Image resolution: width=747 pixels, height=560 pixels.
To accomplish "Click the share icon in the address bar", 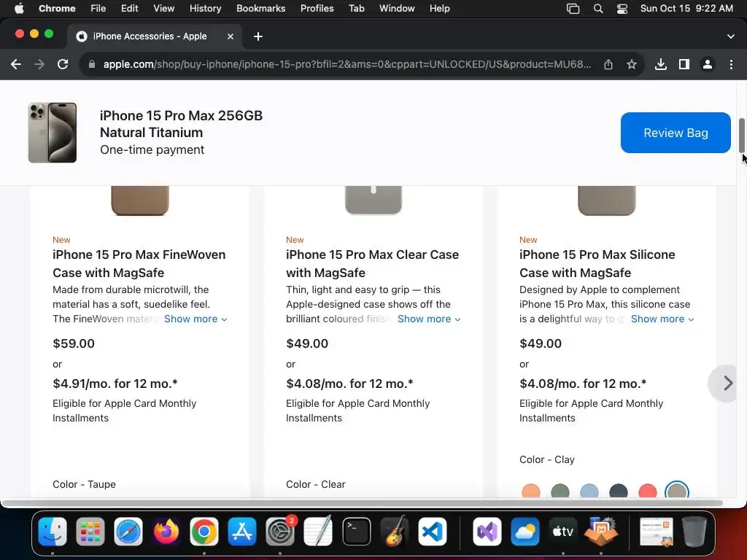I will pos(608,64).
